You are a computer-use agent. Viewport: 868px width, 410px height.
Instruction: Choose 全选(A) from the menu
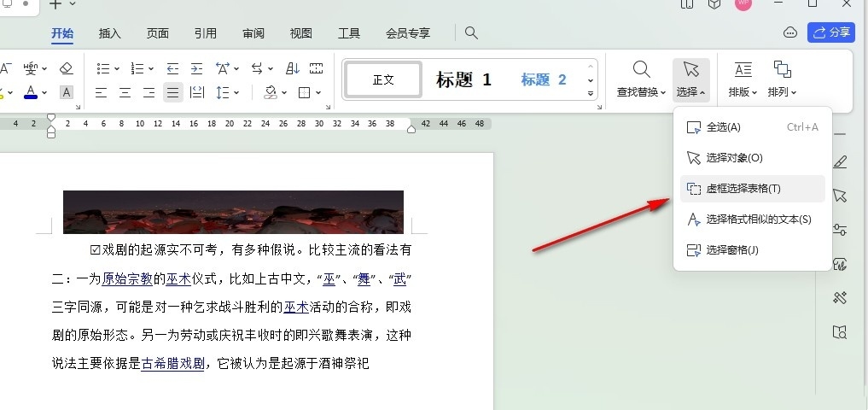click(x=752, y=127)
